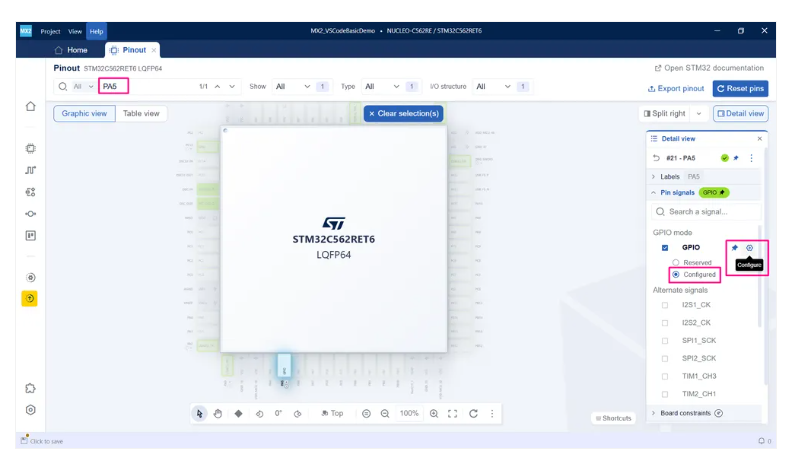Open the three-dot menu for pin PA5

click(752, 158)
